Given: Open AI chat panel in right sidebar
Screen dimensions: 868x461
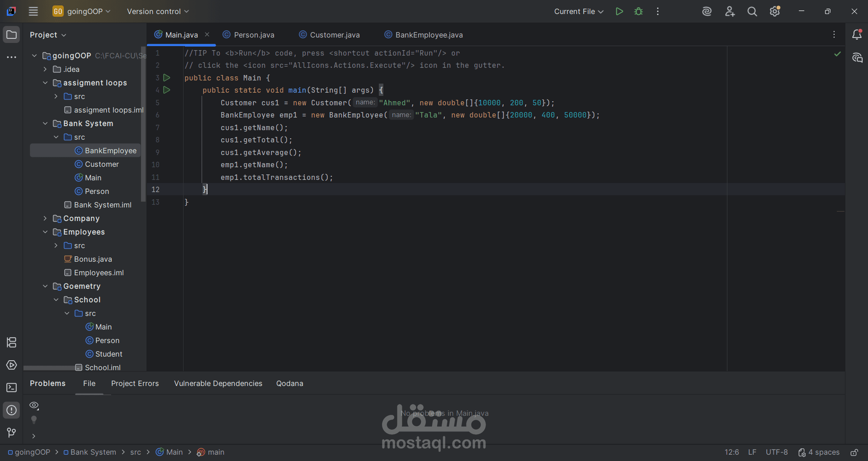Looking at the screenshot, I should [x=857, y=57].
